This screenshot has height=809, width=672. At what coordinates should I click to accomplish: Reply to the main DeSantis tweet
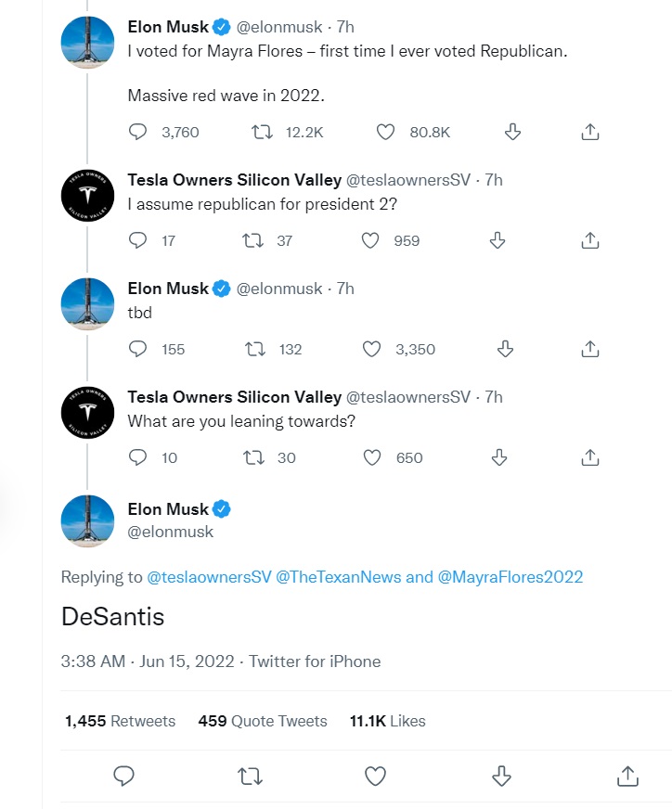tap(123, 776)
